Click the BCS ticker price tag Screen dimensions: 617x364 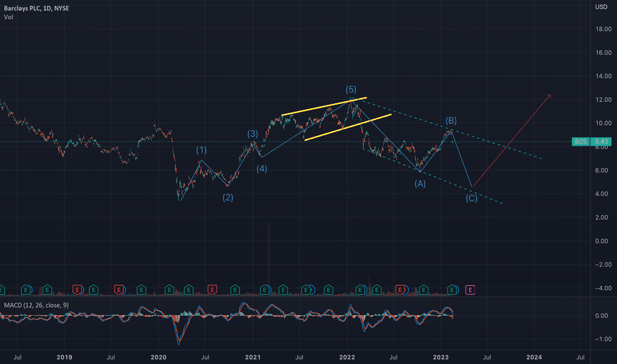(581, 142)
